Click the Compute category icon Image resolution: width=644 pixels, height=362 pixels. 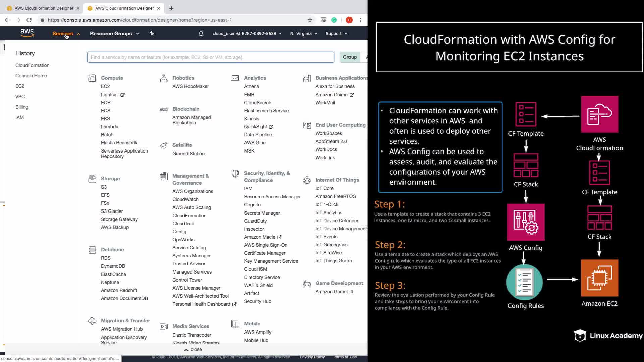[x=92, y=78]
